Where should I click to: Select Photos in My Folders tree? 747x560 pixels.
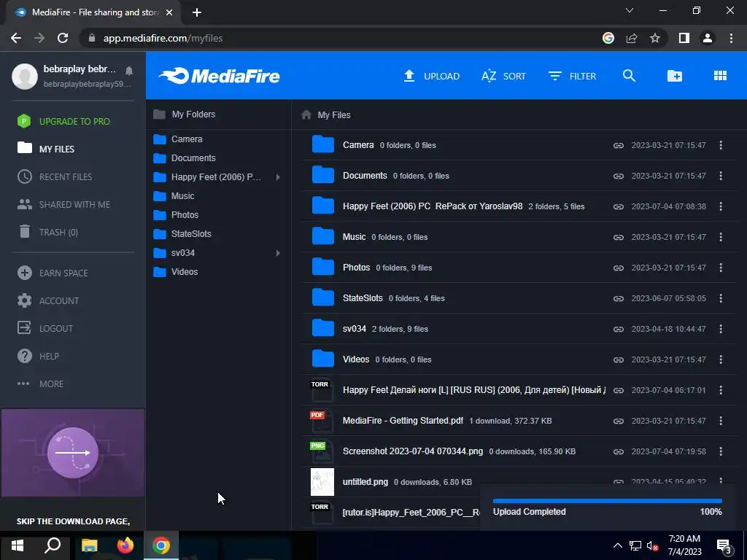[176, 215]
